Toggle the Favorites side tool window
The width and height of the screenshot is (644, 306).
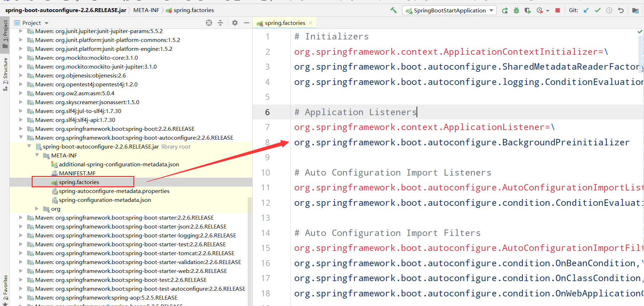tap(5, 289)
